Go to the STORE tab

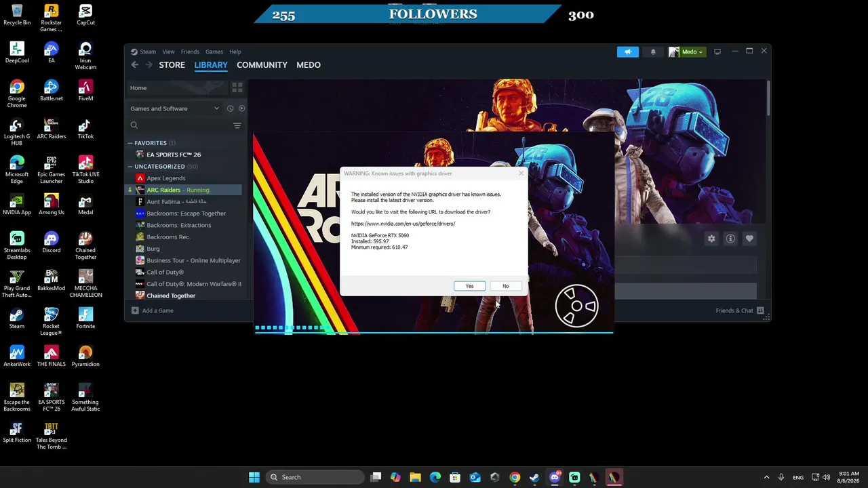coord(172,65)
